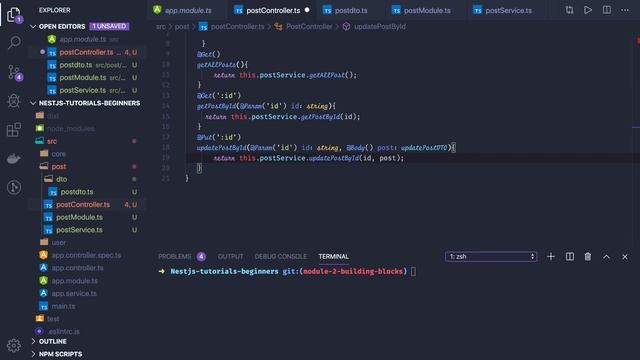
Task: Expand the Outline section
Action: [x=33, y=341]
